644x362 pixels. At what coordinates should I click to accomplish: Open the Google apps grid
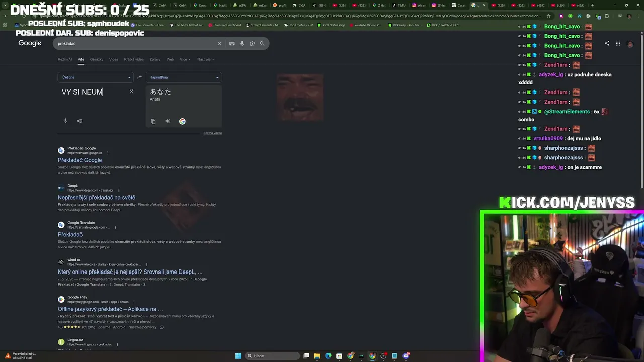pyautogui.click(x=618, y=44)
